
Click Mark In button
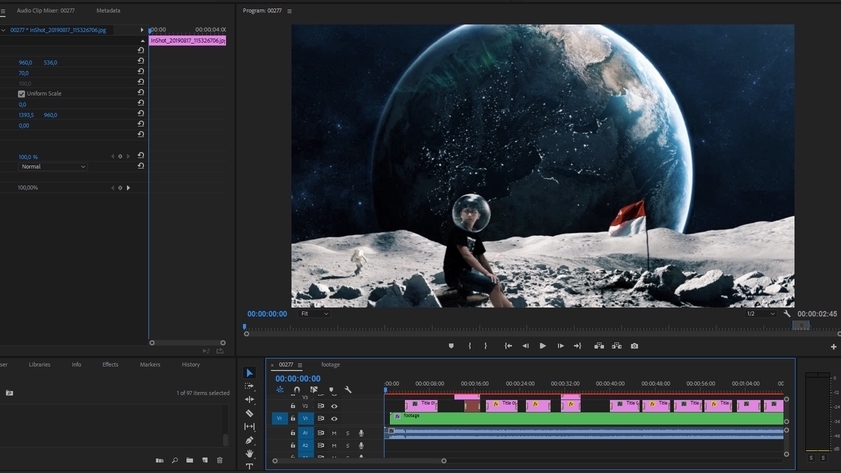[x=470, y=346]
